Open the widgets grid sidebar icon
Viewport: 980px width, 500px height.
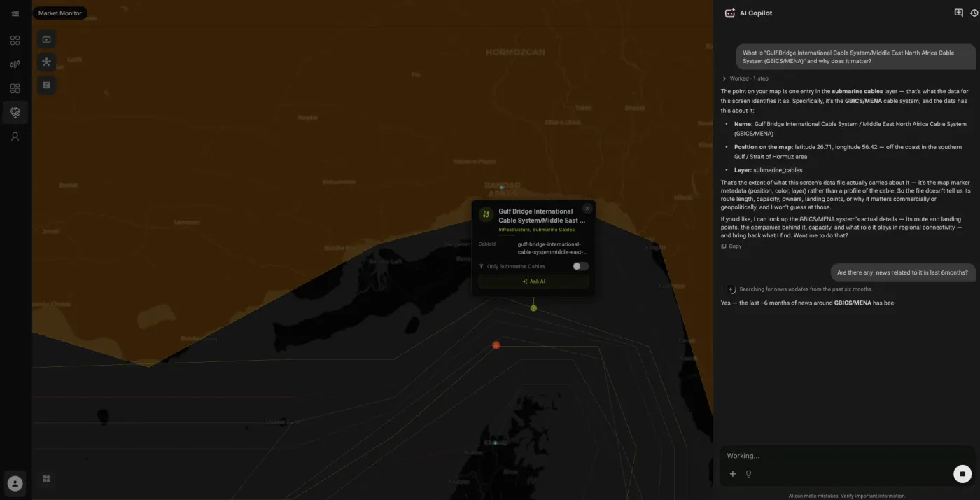15,88
